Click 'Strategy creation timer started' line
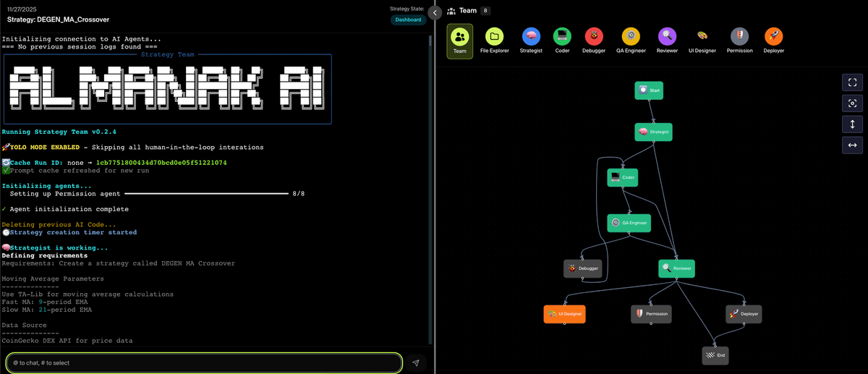The height and width of the screenshot is (374, 868). point(69,232)
